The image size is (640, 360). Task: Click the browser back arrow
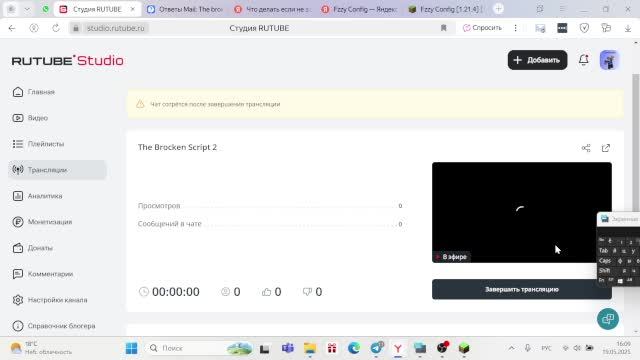point(12,28)
